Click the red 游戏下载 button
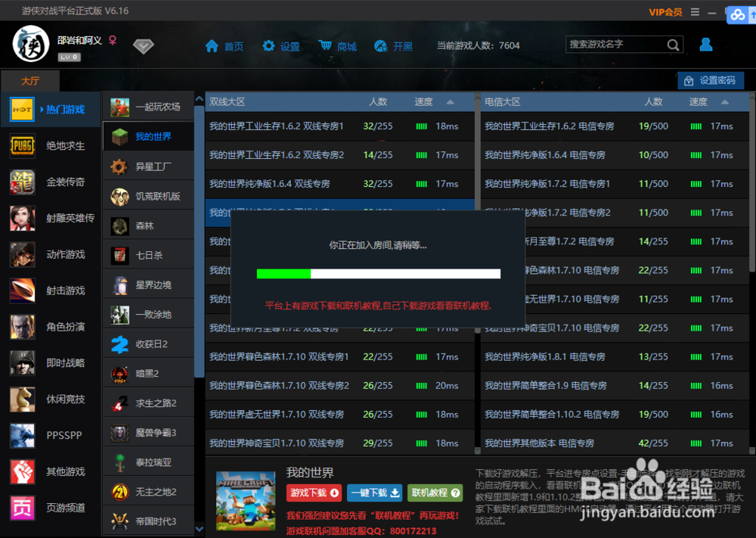Image resolution: width=756 pixels, height=538 pixels. pyautogui.click(x=314, y=493)
